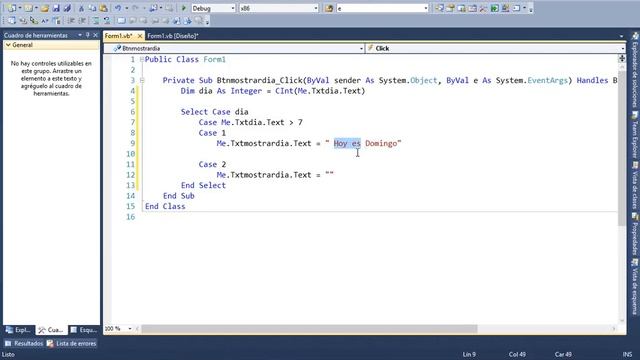Open the Btnmostrardia class name dropdown
640x360 pixels.
361,48
